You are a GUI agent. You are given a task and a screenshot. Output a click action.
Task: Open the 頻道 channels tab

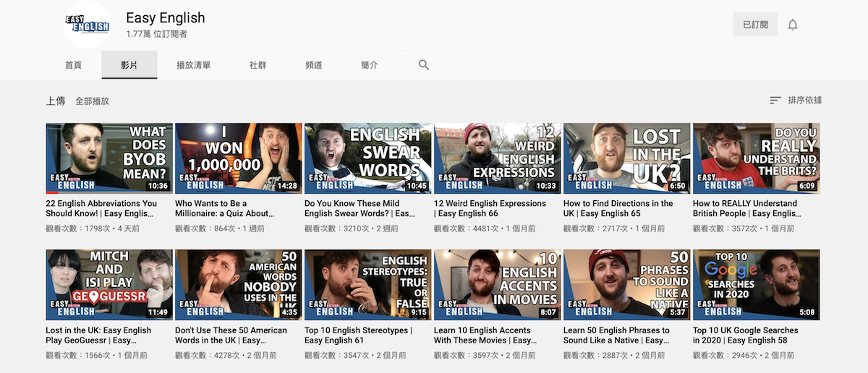click(x=314, y=65)
